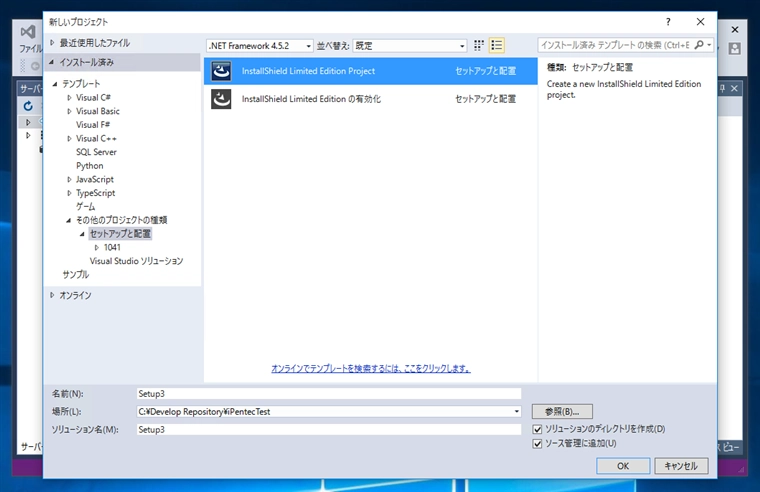Select InstallShield Limited Edition の有効化 template

click(x=371, y=99)
